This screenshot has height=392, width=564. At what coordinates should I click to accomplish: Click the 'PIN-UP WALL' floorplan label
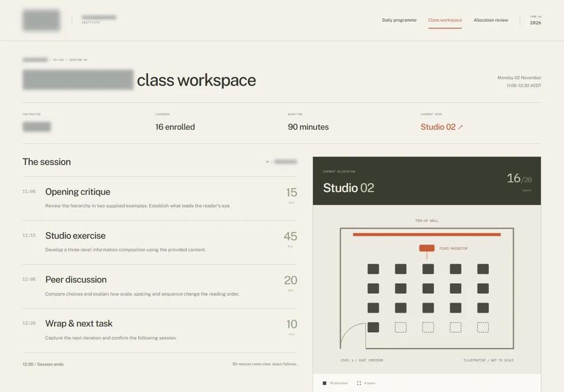click(427, 220)
